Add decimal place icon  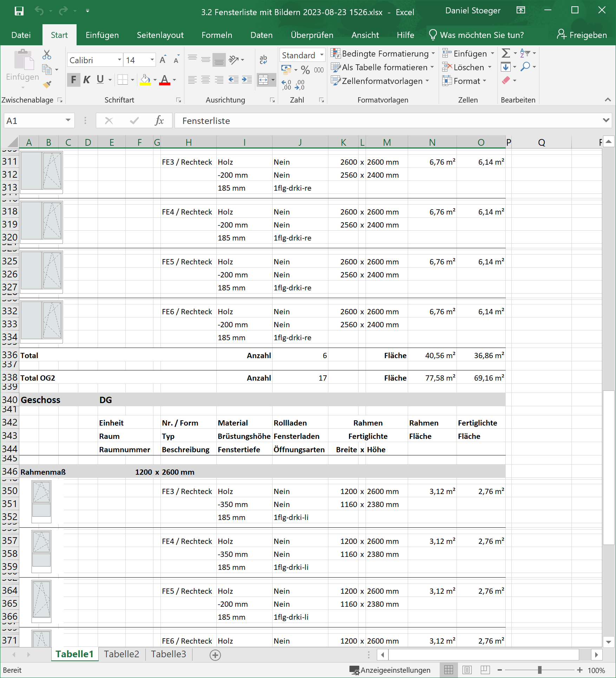[287, 85]
